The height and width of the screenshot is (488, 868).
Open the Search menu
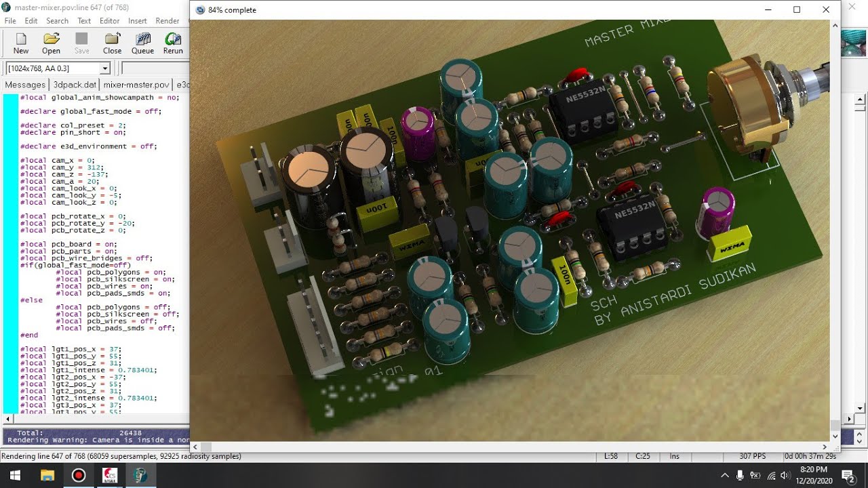coord(57,21)
